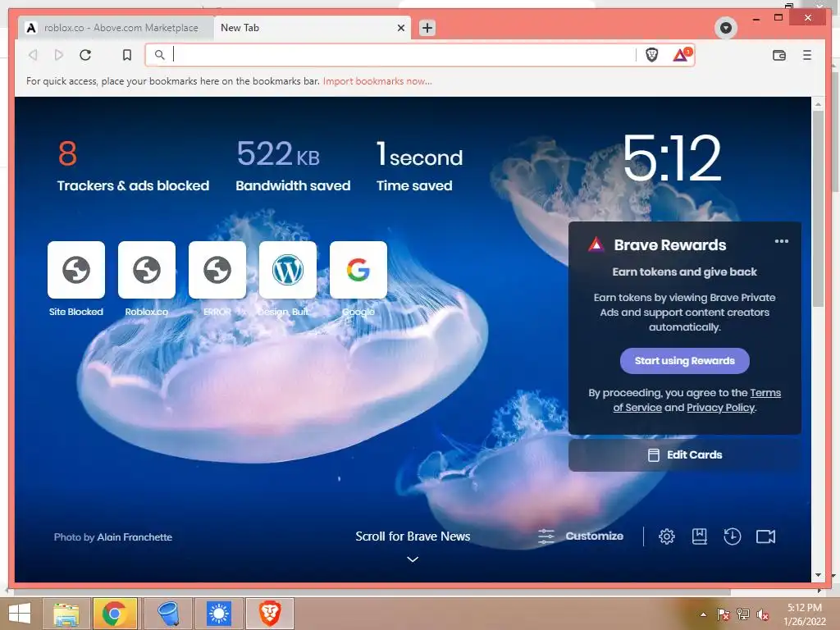Open the Site Blocked top site tile
The image size is (840, 630).
coord(76,270)
